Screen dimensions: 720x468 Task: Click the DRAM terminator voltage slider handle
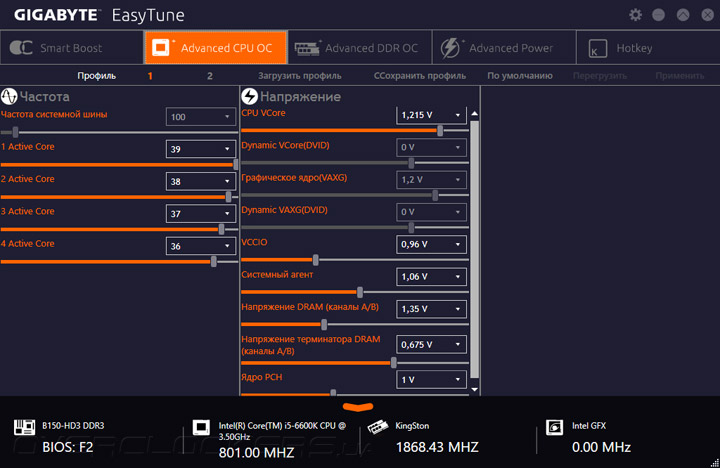394,363
